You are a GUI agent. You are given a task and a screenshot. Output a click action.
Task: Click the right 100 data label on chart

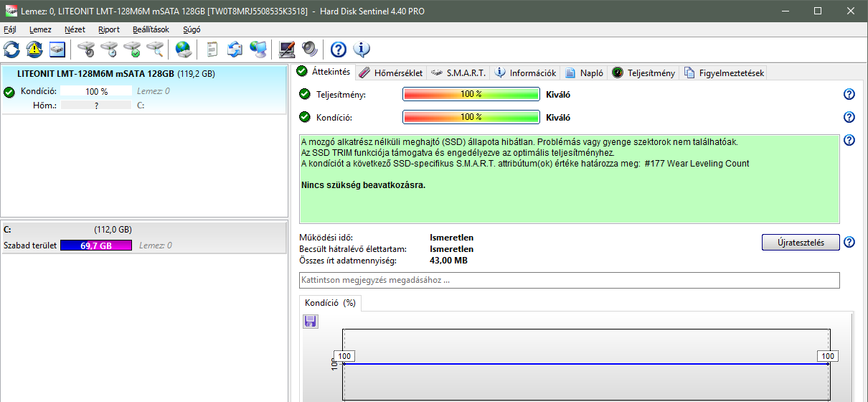click(x=828, y=357)
